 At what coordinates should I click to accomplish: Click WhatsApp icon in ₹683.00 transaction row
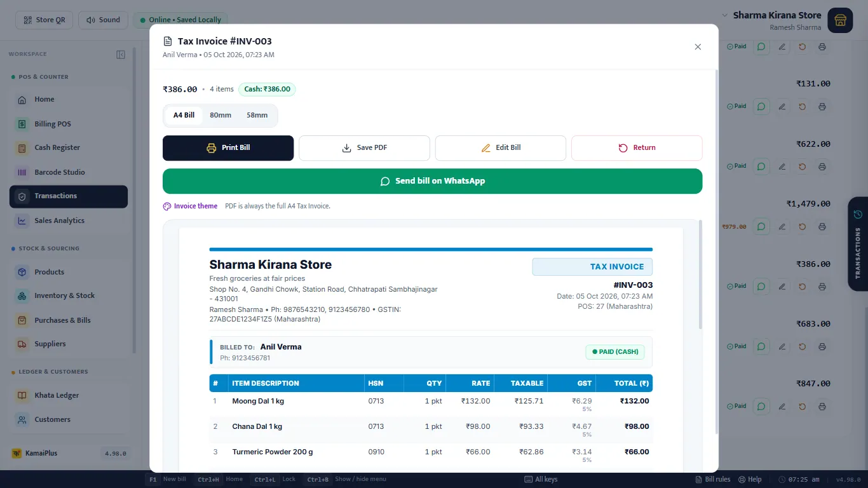click(x=761, y=346)
